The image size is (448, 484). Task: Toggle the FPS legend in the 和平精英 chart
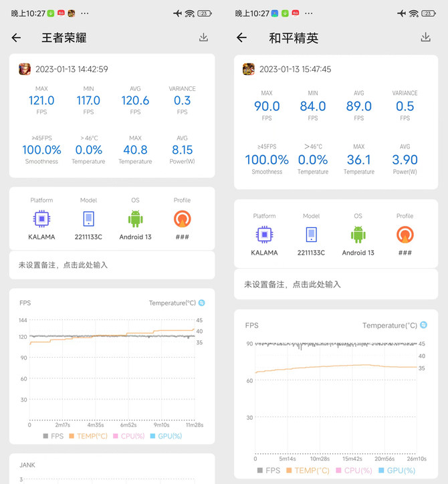(269, 471)
